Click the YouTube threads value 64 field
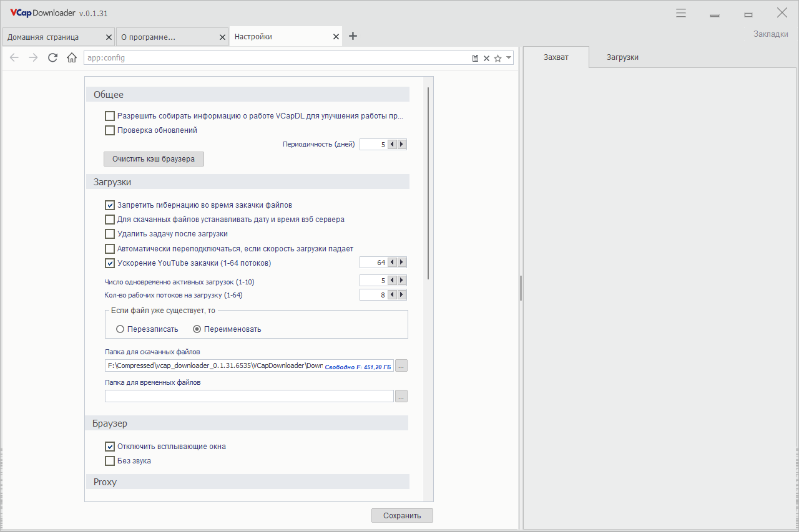 tap(373, 263)
